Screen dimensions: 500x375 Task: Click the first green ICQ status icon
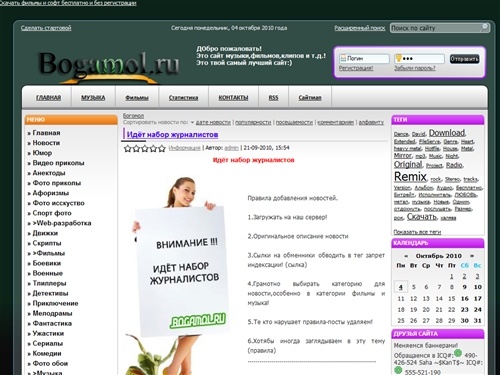[x=458, y=353]
